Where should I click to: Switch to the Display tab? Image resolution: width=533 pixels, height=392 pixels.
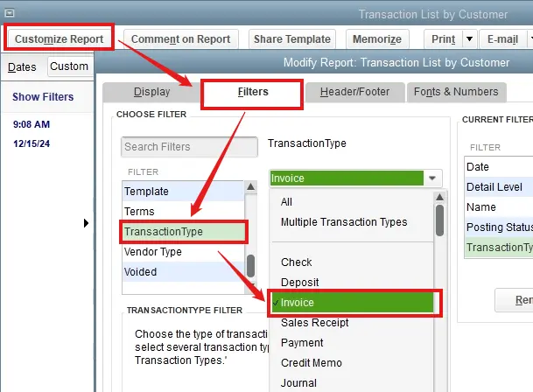coord(151,92)
